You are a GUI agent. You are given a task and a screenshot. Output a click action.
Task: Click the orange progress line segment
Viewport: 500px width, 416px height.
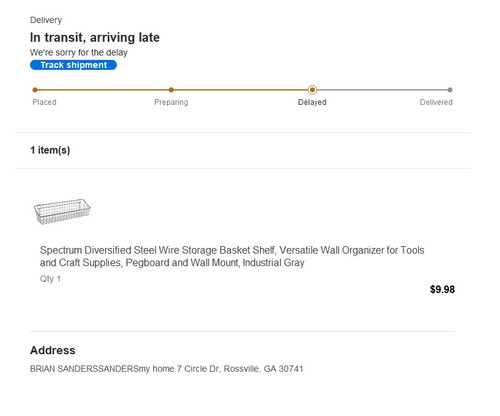tap(173, 90)
